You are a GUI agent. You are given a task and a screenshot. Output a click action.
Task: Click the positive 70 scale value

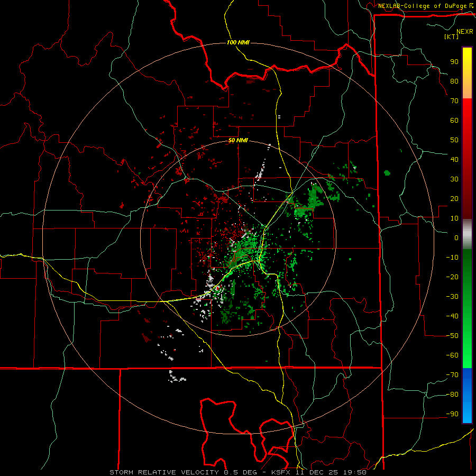click(454, 101)
